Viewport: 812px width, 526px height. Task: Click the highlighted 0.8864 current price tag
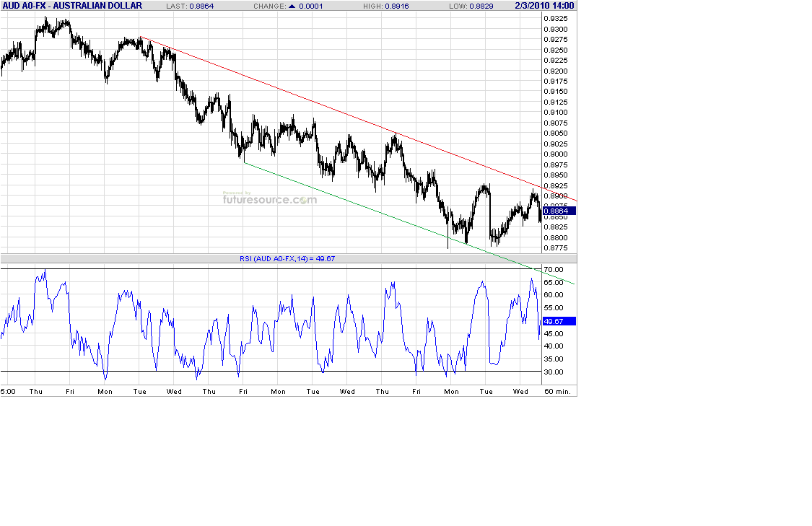click(x=559, y=211)
